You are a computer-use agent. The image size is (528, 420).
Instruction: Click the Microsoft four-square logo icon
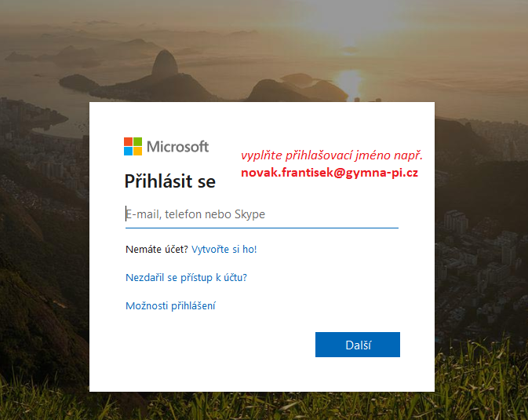click(x=133, y=146)
